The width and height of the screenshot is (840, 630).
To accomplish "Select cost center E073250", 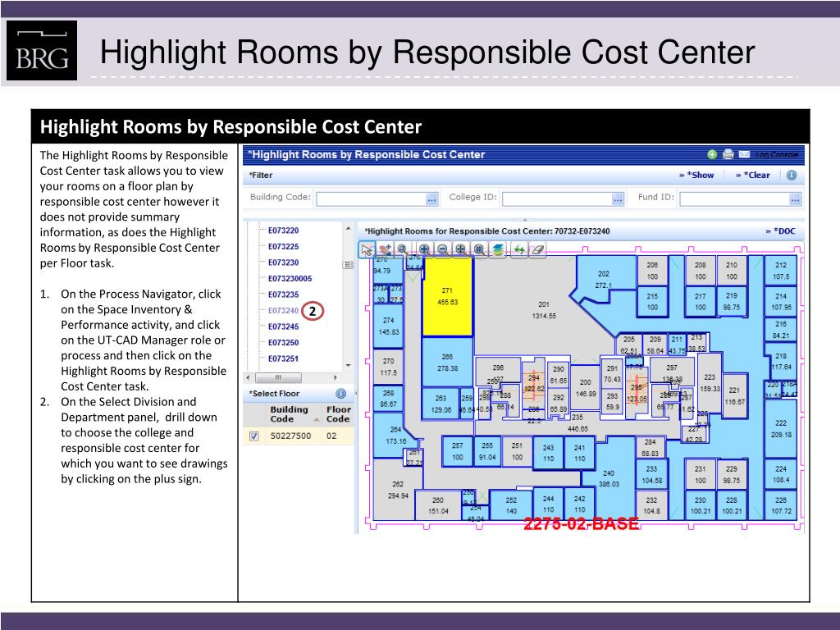I will [x=283, y=343].
